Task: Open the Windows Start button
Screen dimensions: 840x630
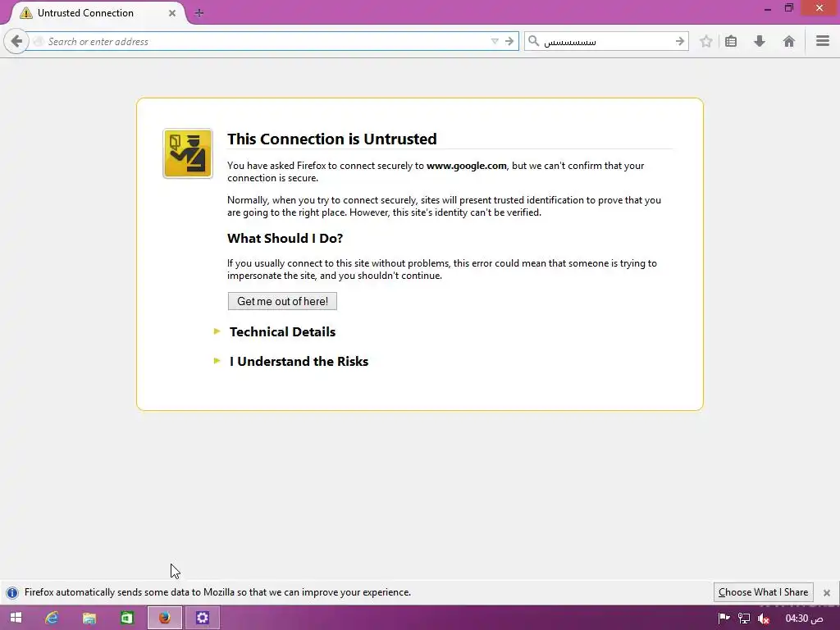Action: click(16, 618)
